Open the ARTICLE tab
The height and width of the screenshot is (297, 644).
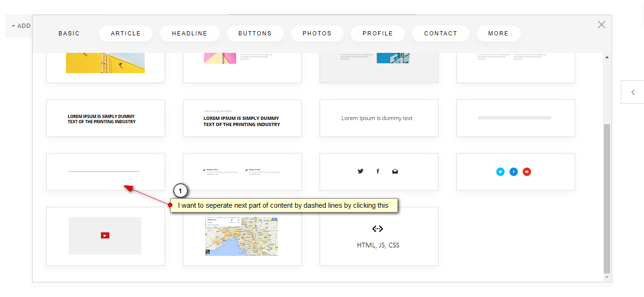point(125,33)
